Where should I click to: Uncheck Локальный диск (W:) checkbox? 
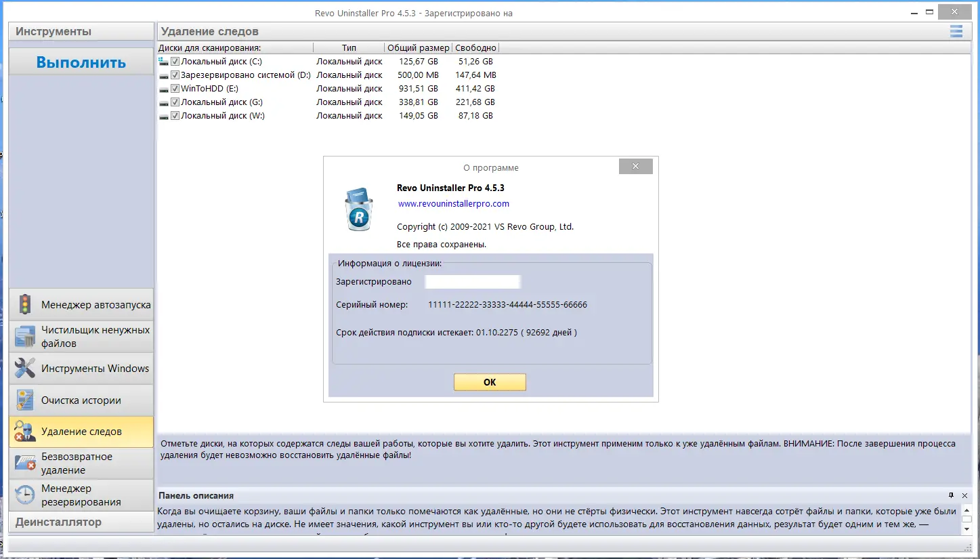pos(175,116)
